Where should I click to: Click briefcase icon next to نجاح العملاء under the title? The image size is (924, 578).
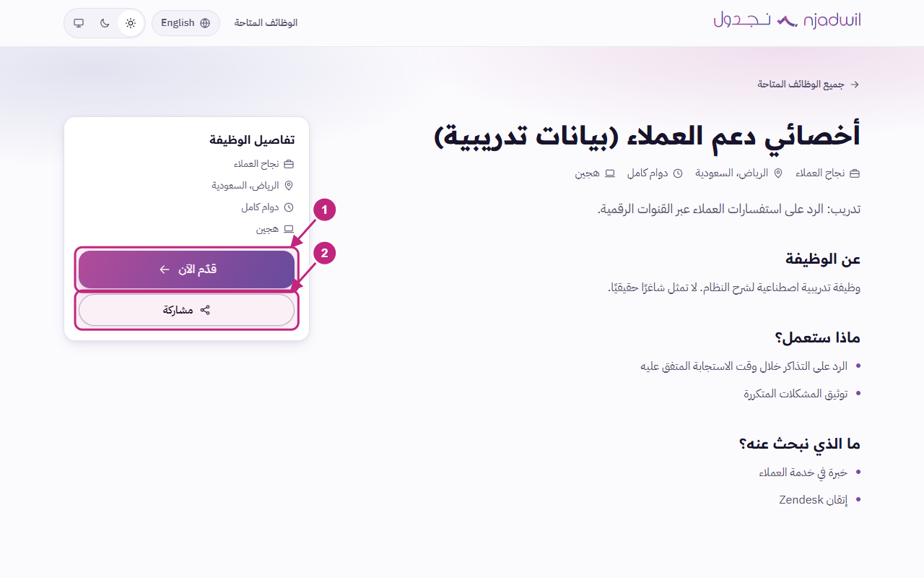click(855, 173)
